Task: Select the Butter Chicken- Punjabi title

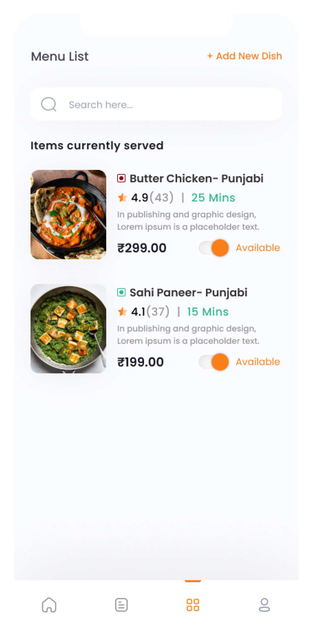Action: 196,179
